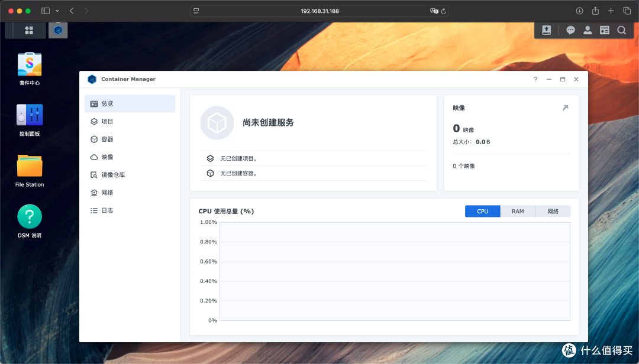Open the DSM search magnifier icon
The width and height of the screenshot is (639, 364).
(x=621, y=30)
